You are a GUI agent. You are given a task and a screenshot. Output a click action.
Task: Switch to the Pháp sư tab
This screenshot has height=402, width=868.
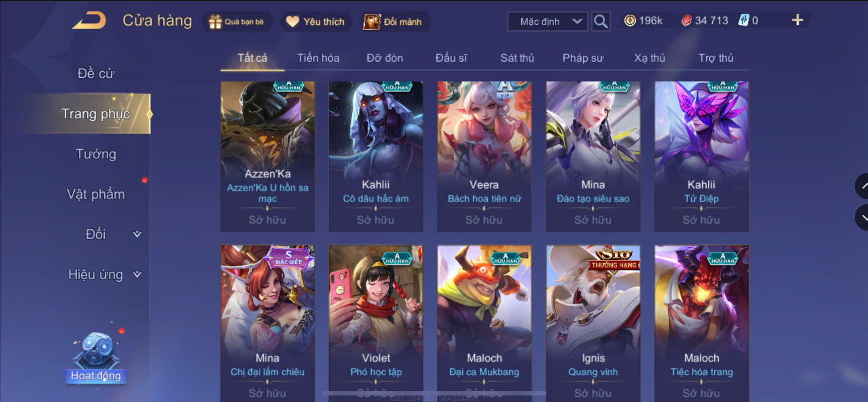(x=583, y=58)
